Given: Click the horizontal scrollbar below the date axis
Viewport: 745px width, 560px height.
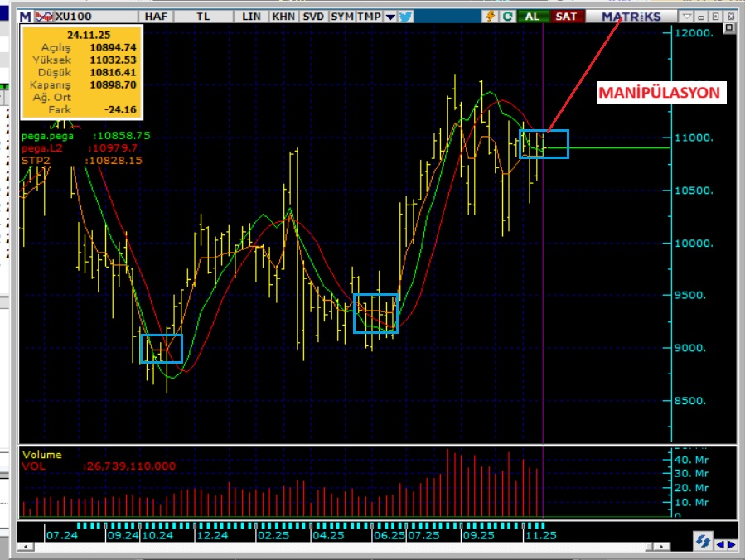Looking at the screenshot, I should 331,546.
